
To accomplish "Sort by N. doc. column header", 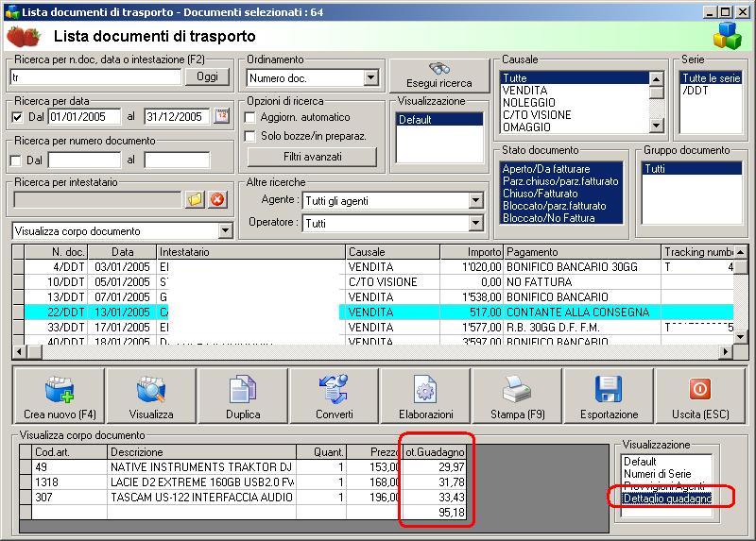I will [x=57, y=252].
